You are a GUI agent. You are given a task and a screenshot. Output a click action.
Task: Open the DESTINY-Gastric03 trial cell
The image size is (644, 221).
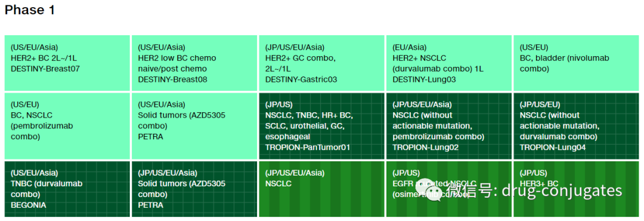click(321, 63)
